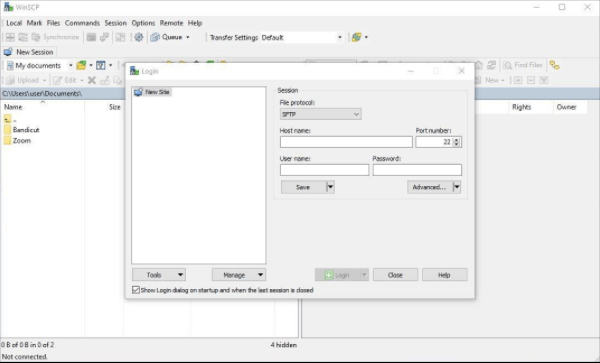
Task: Click the Host name input field
Action: tap(346, 142)
